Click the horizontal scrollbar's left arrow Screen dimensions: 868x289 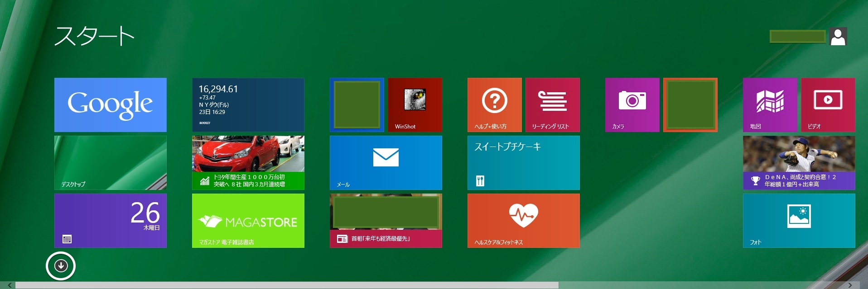[x=9, y=285]
